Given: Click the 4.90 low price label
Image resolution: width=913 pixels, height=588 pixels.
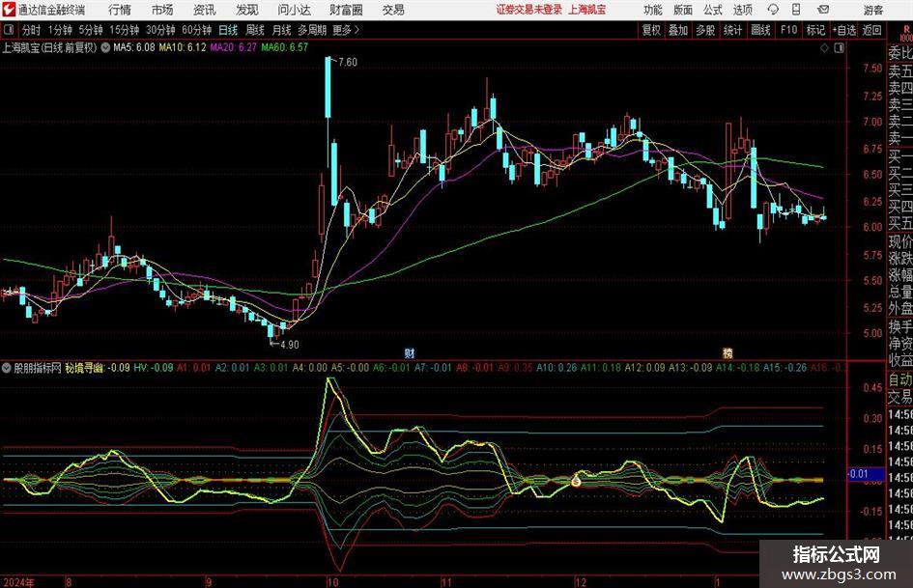Looking at the screenshot, I should (290, 345).
